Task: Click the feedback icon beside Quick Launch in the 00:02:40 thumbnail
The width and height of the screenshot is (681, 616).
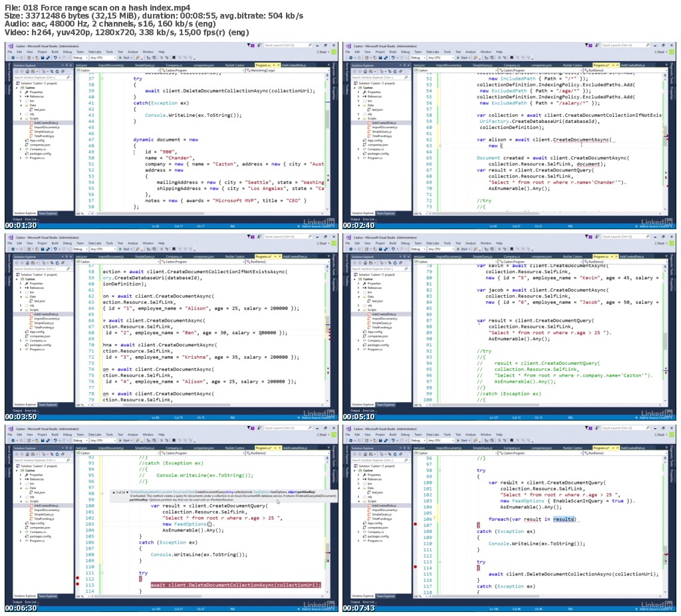Action: pyautogui.click(x=597, y=45)
